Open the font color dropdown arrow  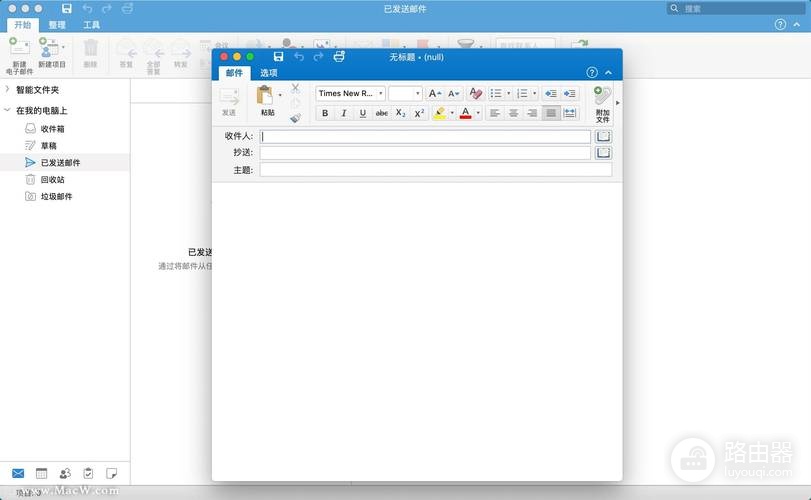click(478, 113)
